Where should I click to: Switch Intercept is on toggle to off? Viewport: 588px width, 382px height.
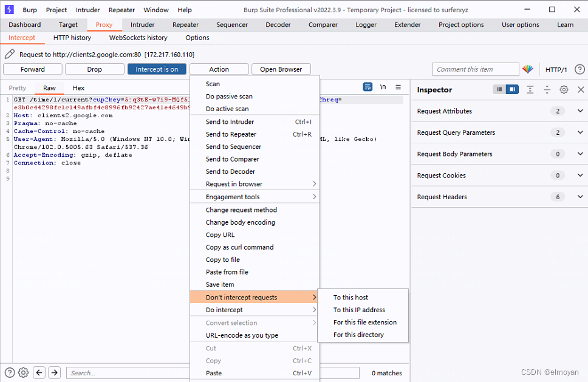157,69
